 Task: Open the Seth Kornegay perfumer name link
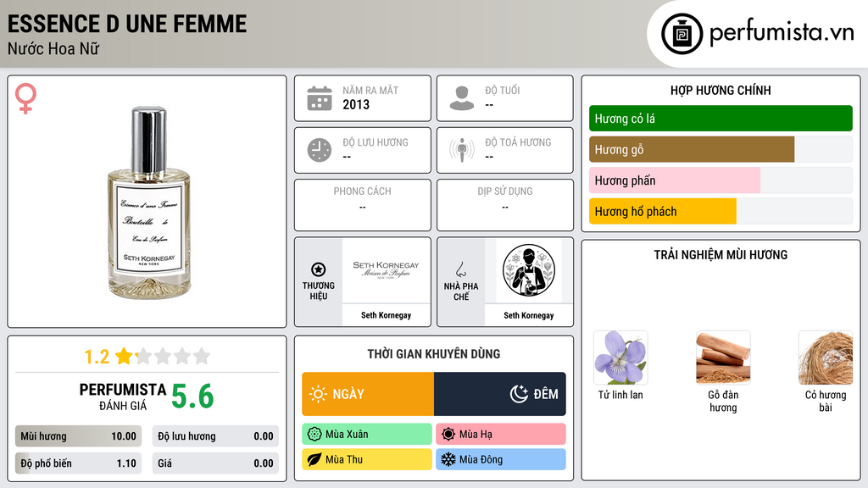[529, 315]
